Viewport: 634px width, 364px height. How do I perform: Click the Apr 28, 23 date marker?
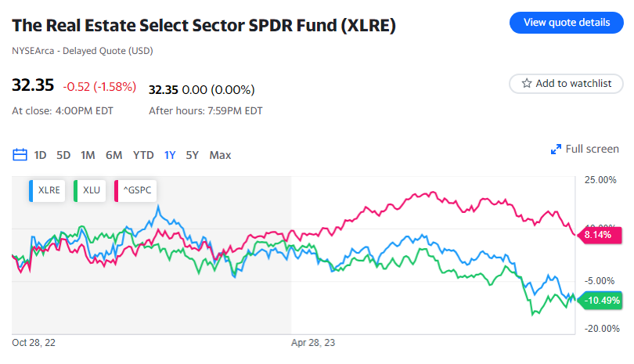coord(313,343)
